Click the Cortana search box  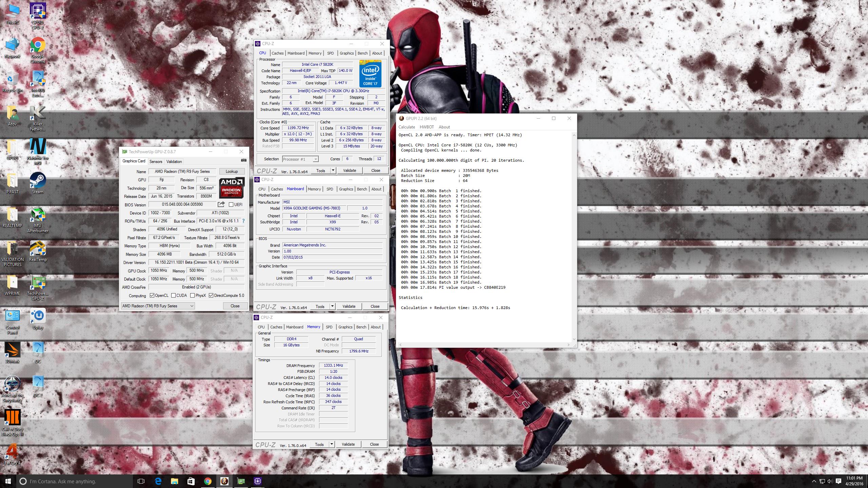pos(75,481)
